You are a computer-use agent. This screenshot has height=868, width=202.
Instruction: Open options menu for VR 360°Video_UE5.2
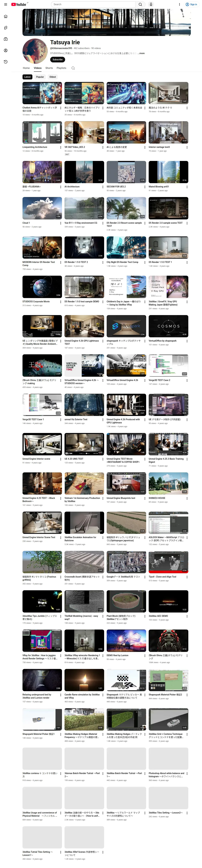103,147
